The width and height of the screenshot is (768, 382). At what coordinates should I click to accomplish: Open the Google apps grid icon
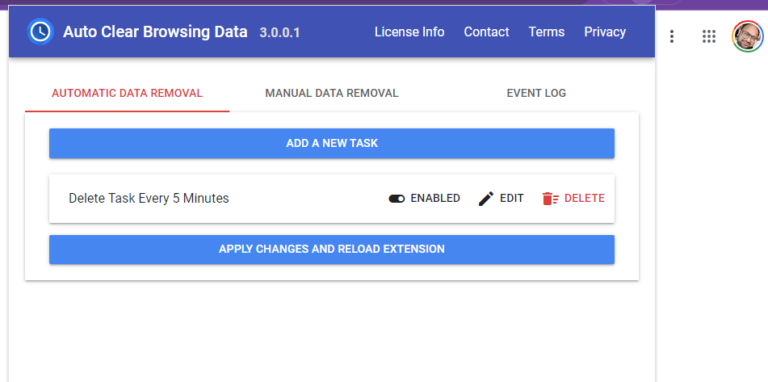709,36
